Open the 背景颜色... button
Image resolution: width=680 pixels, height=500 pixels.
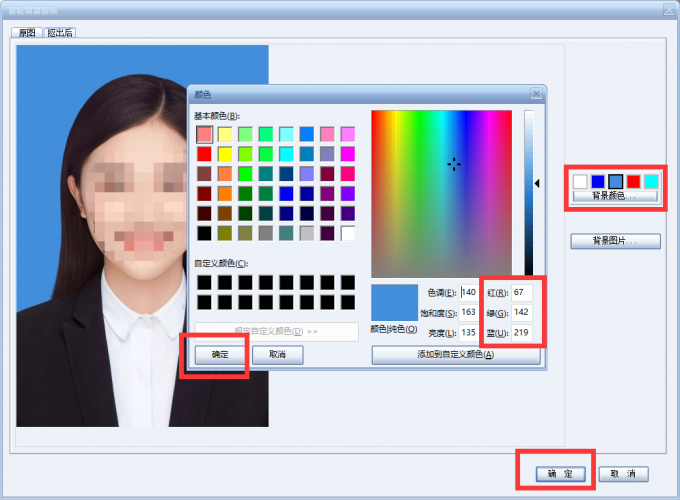coord(615,196)
